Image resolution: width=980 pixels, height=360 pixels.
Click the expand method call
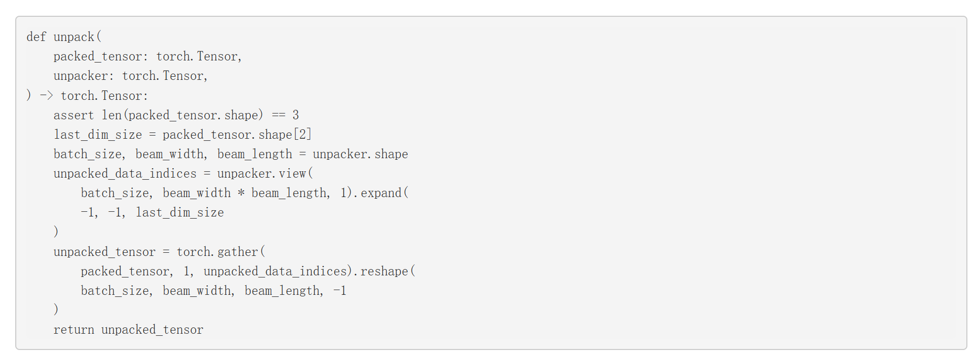tap(381, 193)
